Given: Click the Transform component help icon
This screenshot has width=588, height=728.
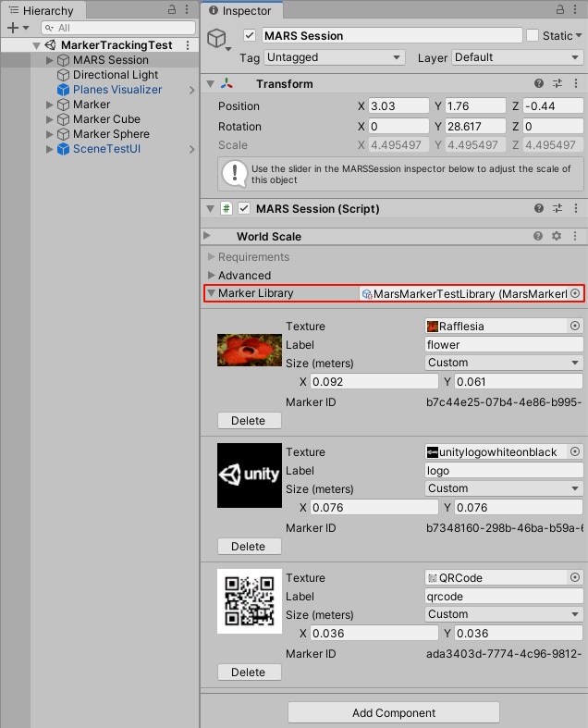Looking at the screenshot, I should coord(539,84).
